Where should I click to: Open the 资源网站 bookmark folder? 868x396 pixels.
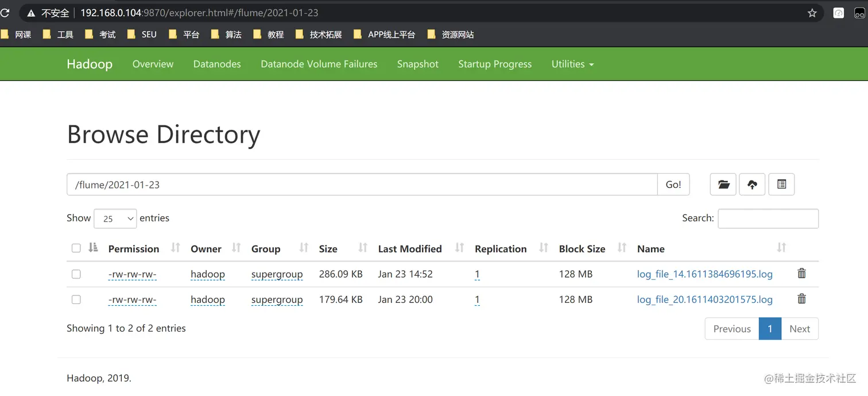tap(451, 34)
